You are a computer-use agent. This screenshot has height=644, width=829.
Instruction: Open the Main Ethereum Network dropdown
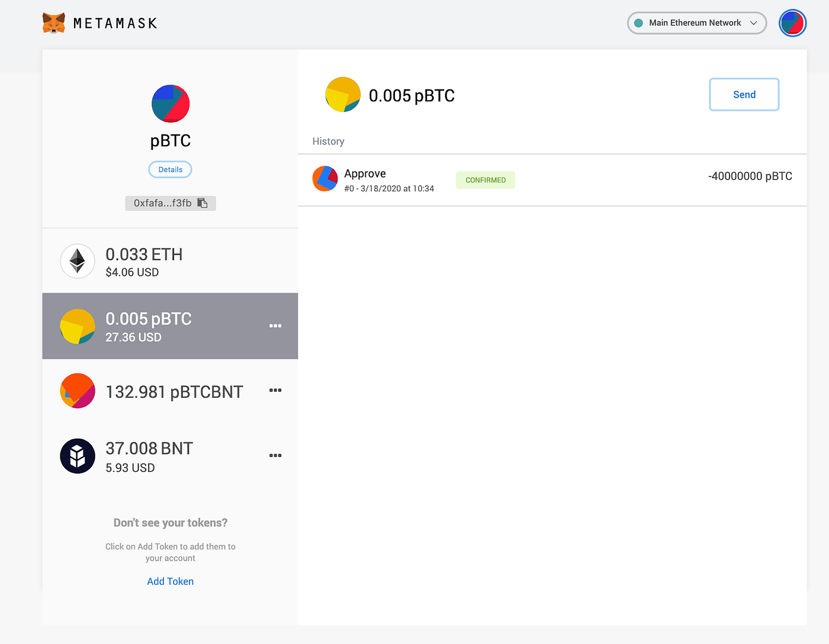[697, 23]
